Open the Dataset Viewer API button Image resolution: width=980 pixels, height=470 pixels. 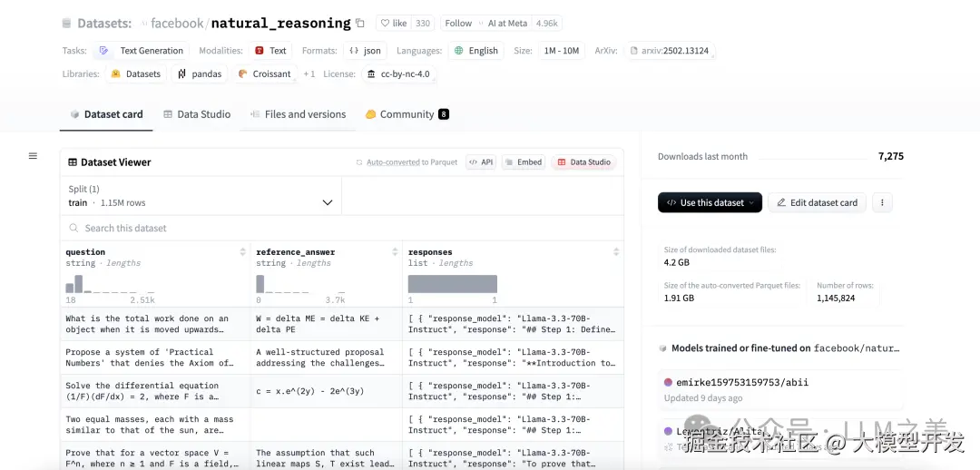(481, 162)
